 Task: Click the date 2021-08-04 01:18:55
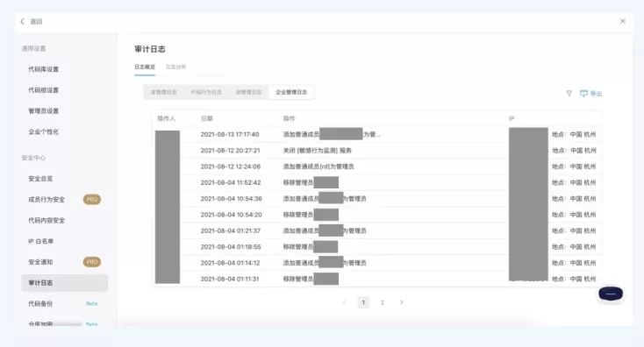point(231,246)
